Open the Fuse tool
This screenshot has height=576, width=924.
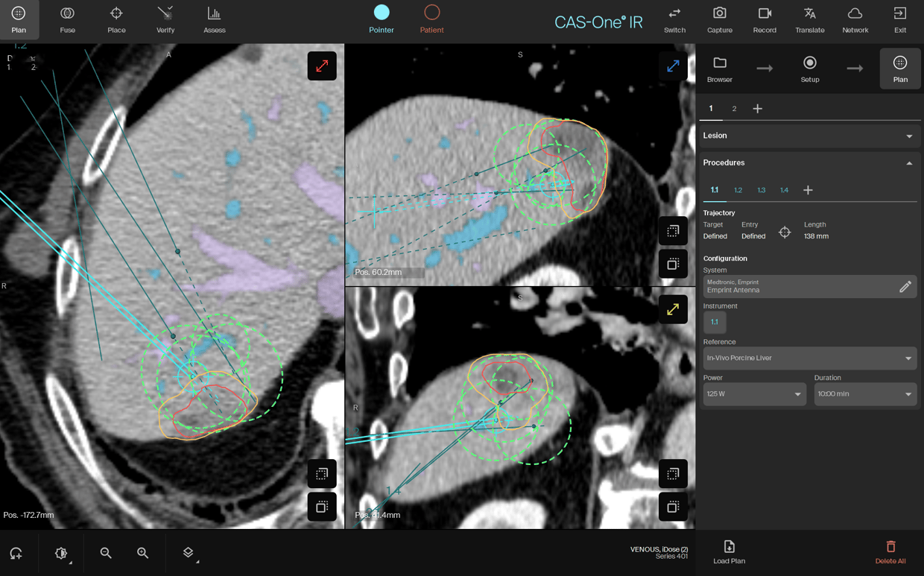(67, 19)
